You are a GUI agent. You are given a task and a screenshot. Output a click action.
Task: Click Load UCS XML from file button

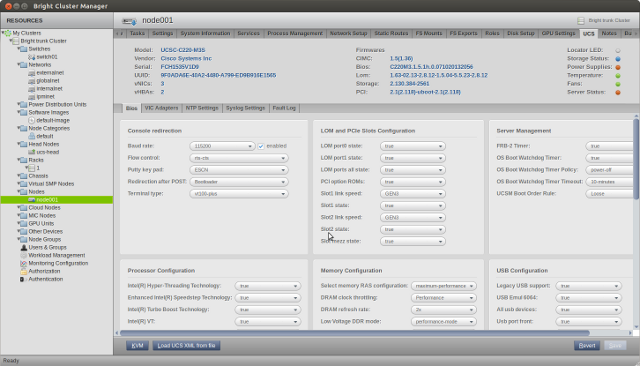(x=186, y=346)
